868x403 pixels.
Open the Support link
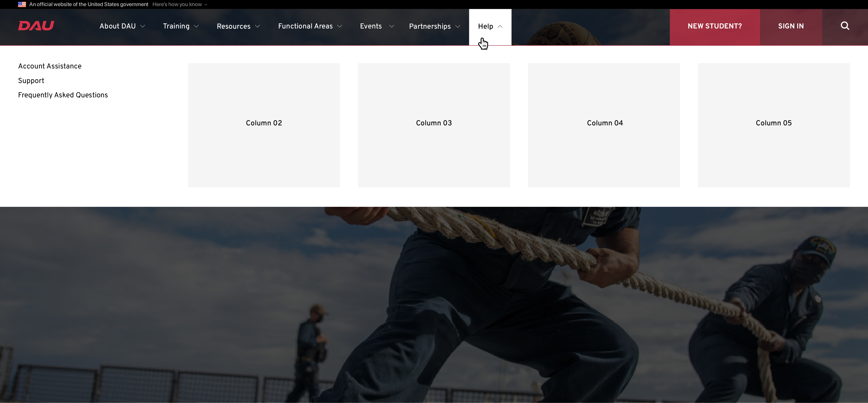coord(31,81)
